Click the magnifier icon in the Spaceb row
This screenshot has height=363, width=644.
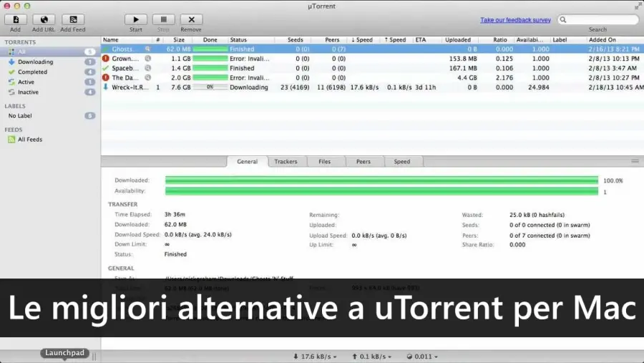pos(148,68)
